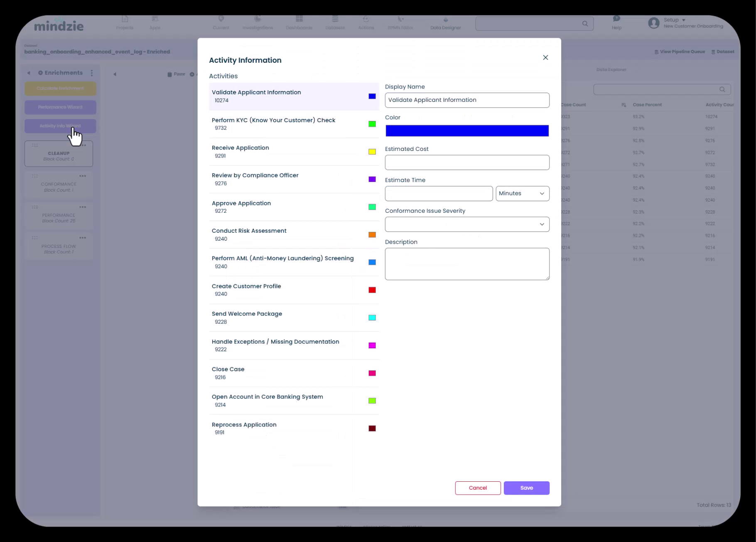Open the Dashboards grid icon

coord(299,19)
